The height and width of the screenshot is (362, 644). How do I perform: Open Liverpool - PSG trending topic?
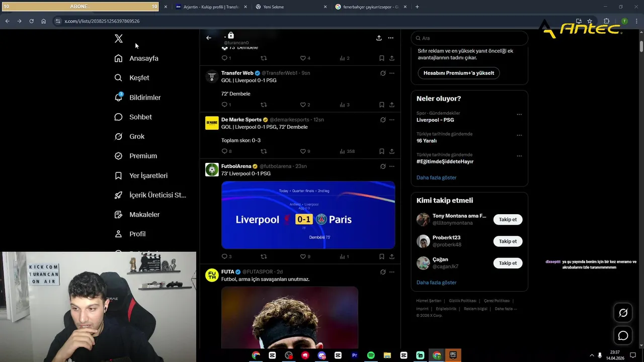[435, 120]
